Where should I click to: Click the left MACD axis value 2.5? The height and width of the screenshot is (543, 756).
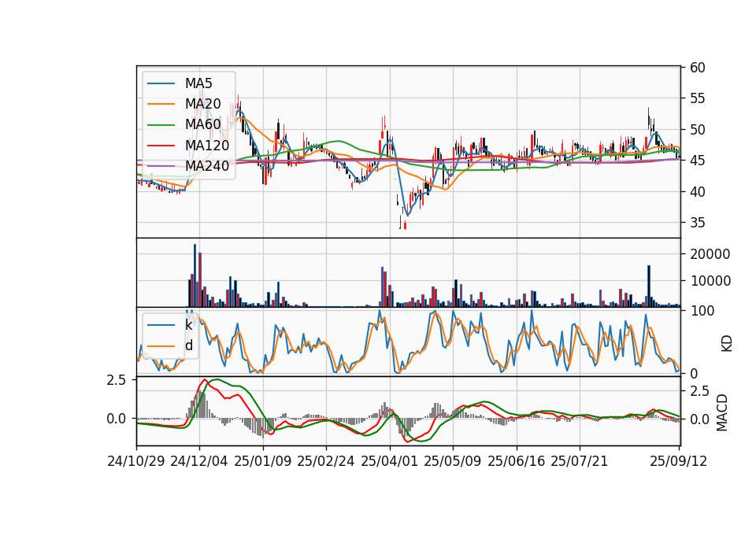click(x=117, y=381)
